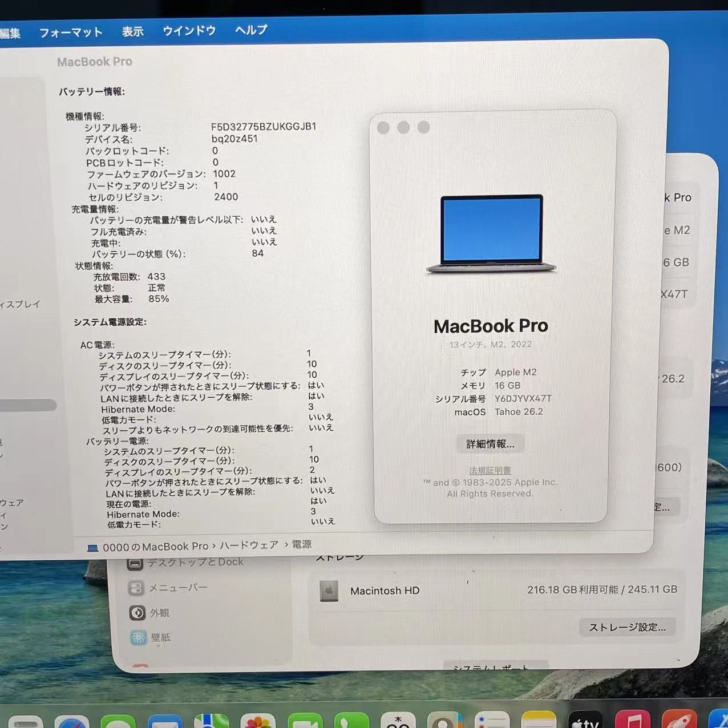The image size is (728, 728).
Task: Click the large MacBook Pro heading
Action: pyautogui.click(x=491, y=326)
